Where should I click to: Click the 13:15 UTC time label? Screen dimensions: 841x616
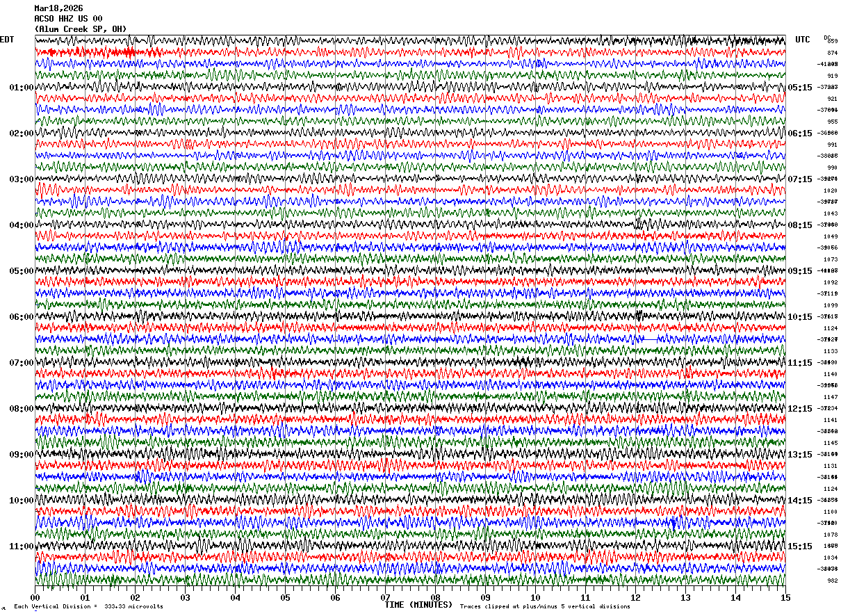[800, 455]
